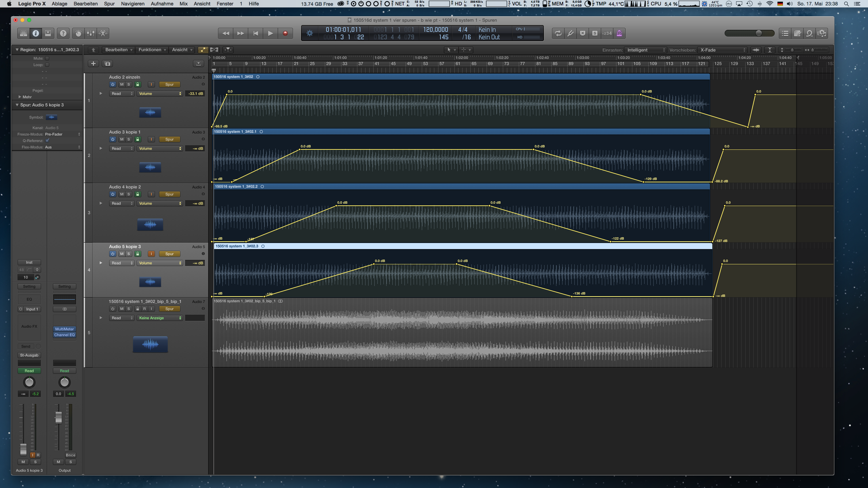Image resolution: width=868 pixels, height=488 pixels.
Task: Open the Media Browser
Action: (822, 33)
